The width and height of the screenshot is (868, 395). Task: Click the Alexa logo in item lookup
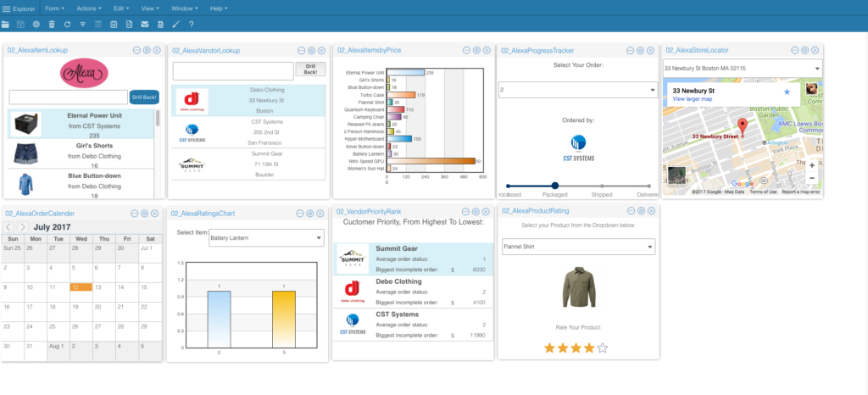84,74
